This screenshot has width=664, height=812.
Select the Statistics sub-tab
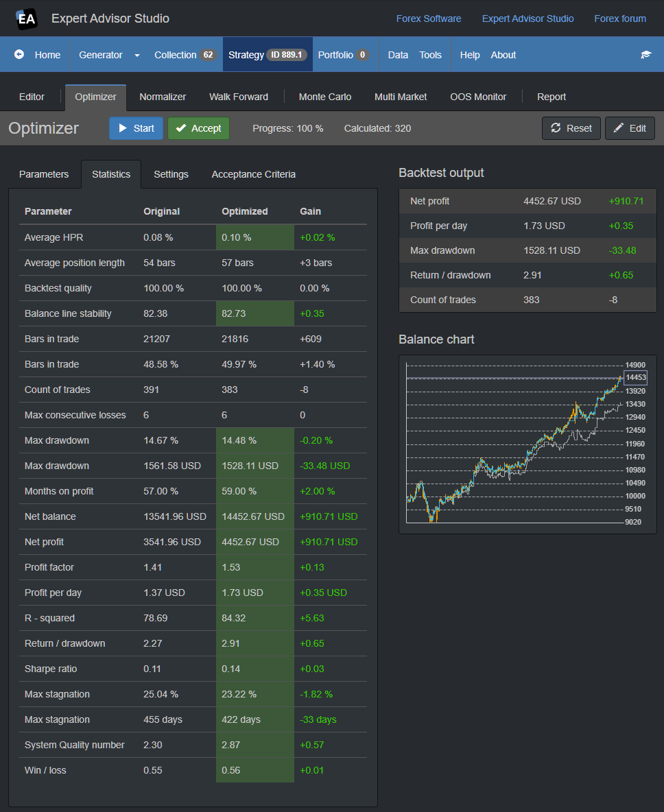[x=111, y=174]
